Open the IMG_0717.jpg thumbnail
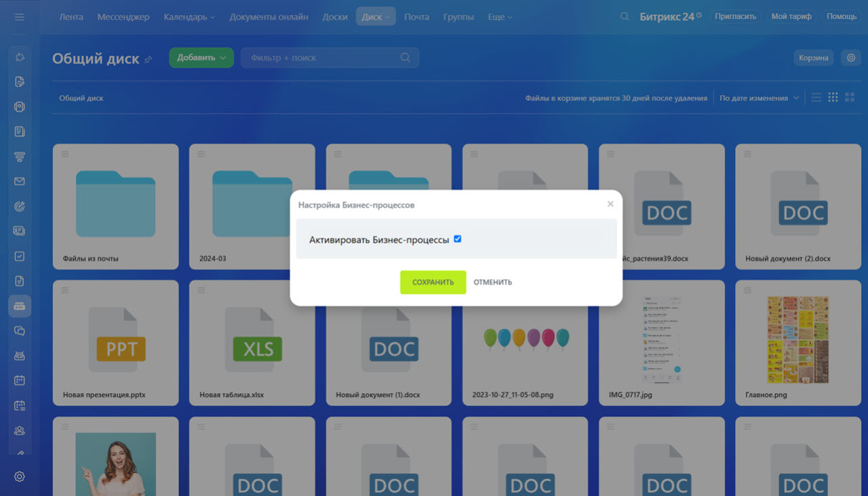 [662, 340]
